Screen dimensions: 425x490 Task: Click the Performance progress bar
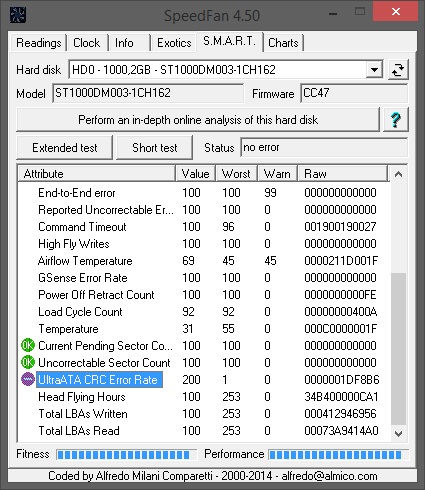(338, 454)
